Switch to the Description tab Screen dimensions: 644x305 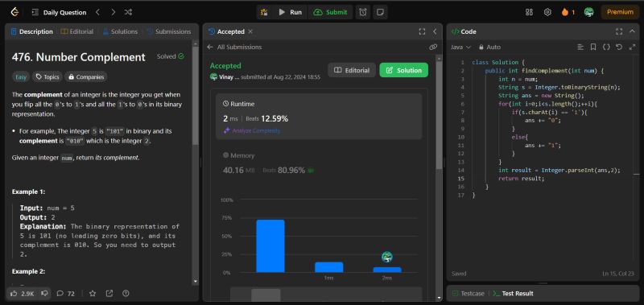32,31
